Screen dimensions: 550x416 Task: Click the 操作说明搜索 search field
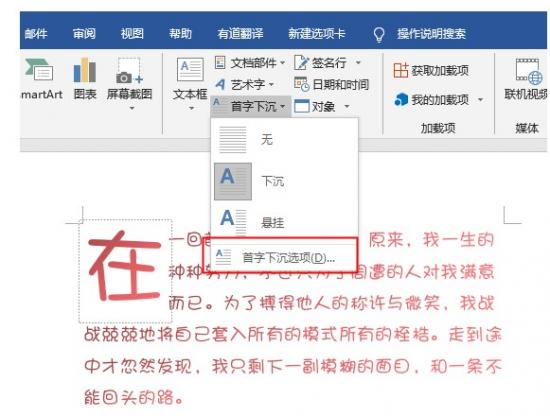[x=431, y=34]
